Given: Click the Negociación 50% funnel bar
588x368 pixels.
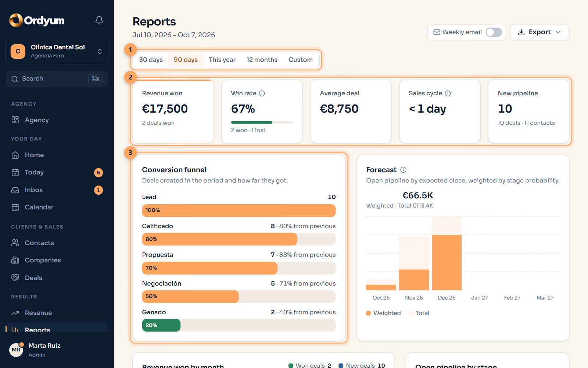Looking at the screenshot, I should [x=190, y=297].
